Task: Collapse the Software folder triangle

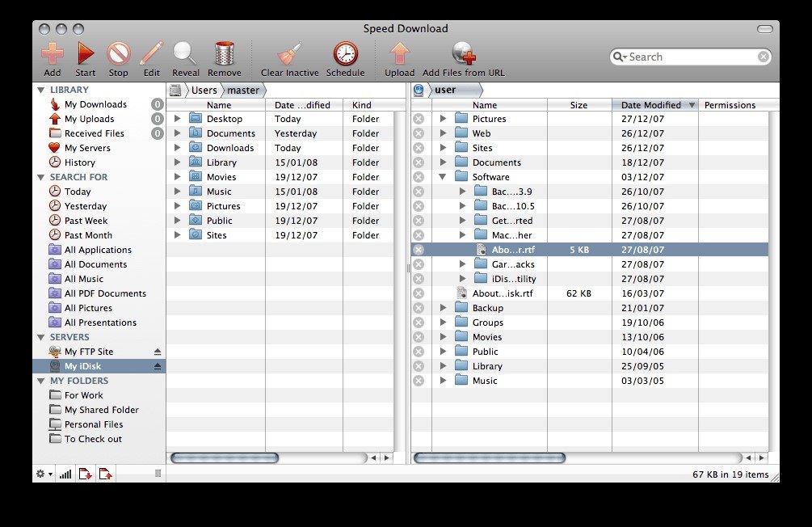Action: point(443,177)
